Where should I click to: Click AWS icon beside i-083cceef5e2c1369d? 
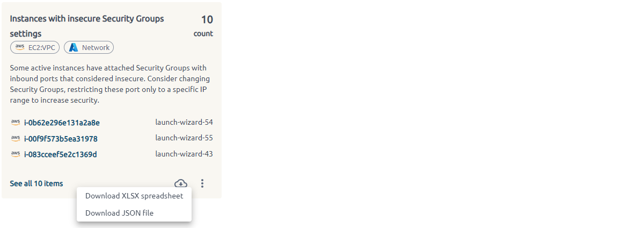[x=15, y=154]
